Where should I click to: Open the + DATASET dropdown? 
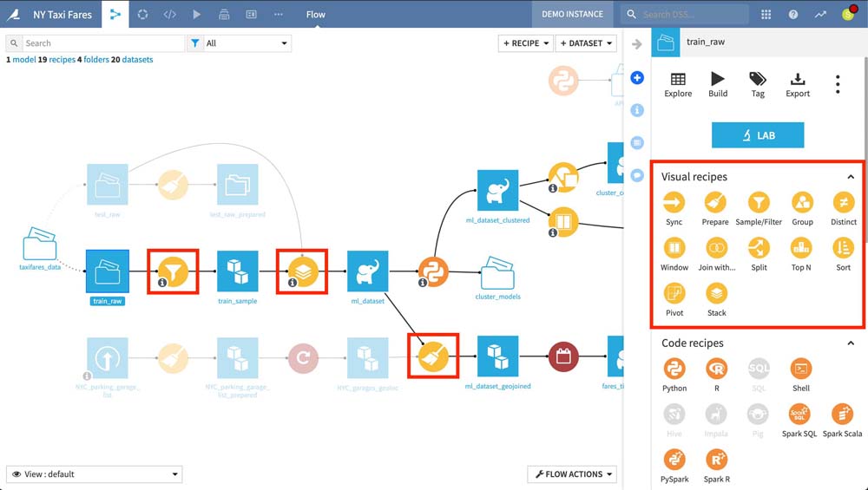point(586,43)
